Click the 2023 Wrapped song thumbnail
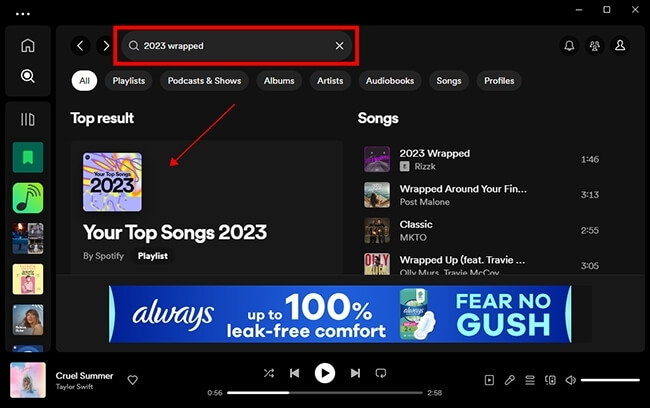This screenshot has width=650, height=408. pyautogui.click(x=377, y=159)
